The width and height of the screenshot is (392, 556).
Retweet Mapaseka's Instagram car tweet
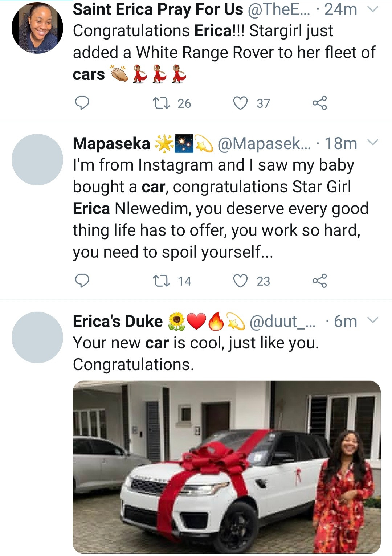pos(162,281)
